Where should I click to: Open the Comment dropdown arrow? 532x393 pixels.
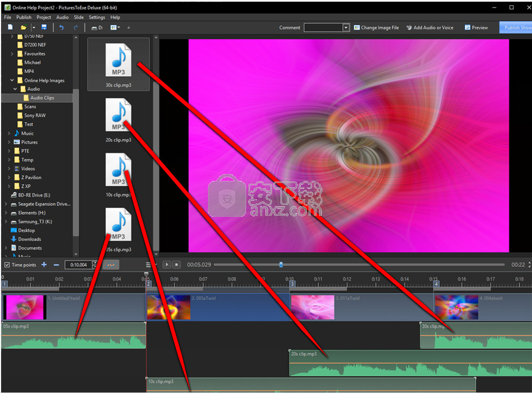point(346,27)
